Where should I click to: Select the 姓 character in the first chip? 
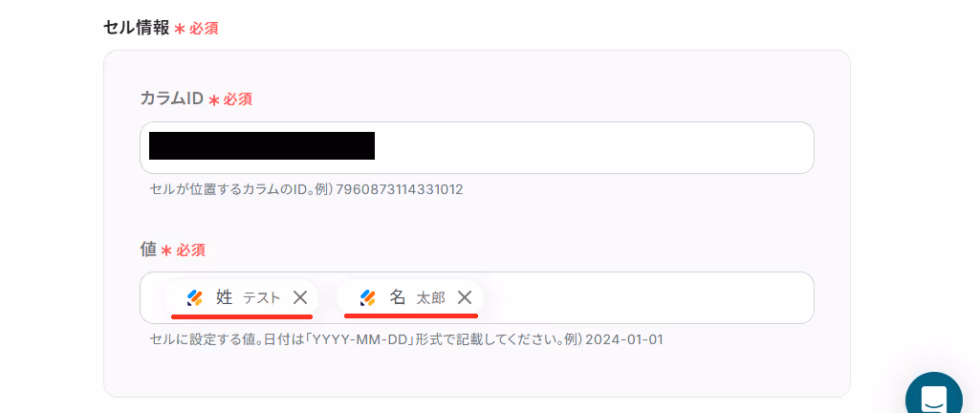[224, 297]
